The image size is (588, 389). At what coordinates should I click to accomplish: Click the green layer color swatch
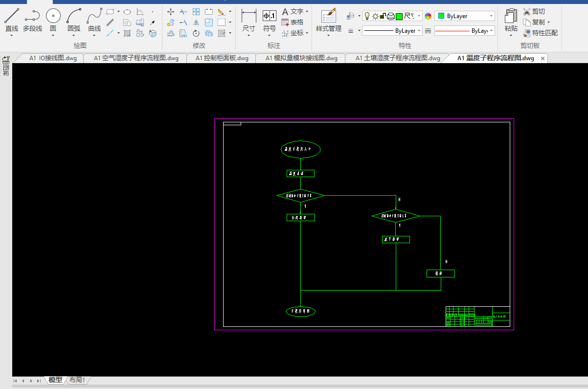tap(399, 16)
